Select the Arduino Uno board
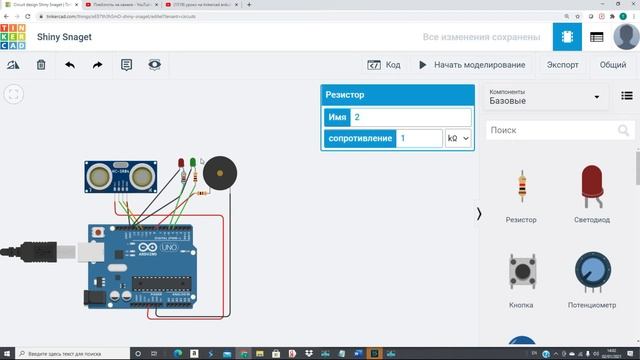The height and width of the screenshot is (360, 640). 142,266
